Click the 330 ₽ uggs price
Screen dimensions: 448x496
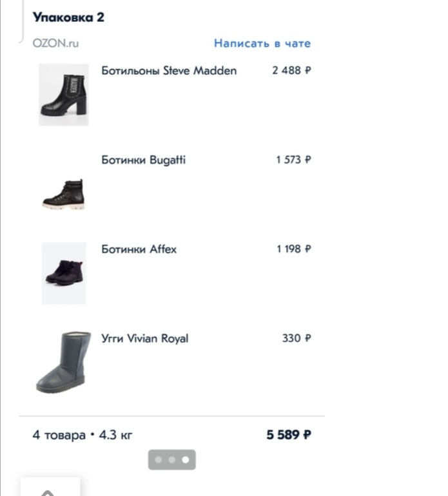point(297,338)
